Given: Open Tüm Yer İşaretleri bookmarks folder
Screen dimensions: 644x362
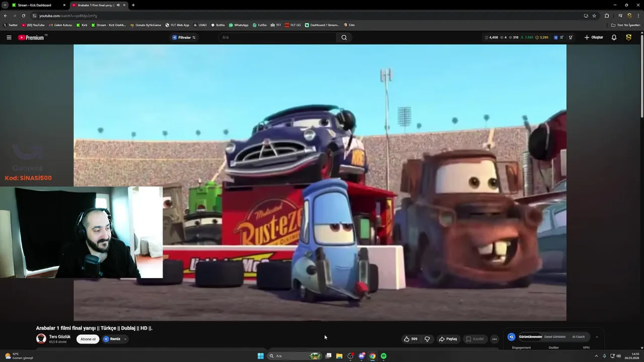Looking at the screenshot, I should [x=625, y=25].
